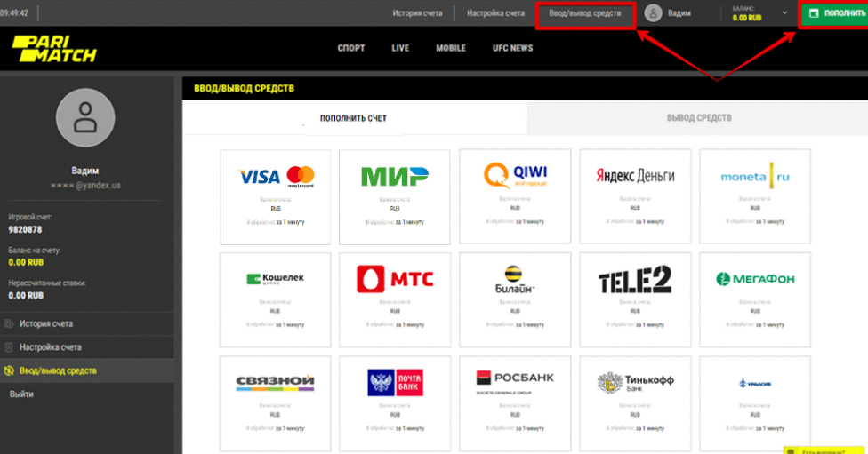
Task: Switch to Вывод средств tab
Action: [699, 118]
